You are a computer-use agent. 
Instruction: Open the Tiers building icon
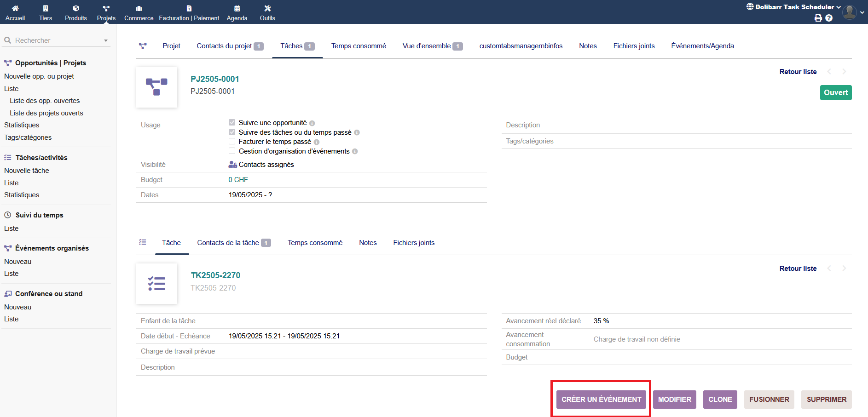pyautogui.click(x=46, y=8)
